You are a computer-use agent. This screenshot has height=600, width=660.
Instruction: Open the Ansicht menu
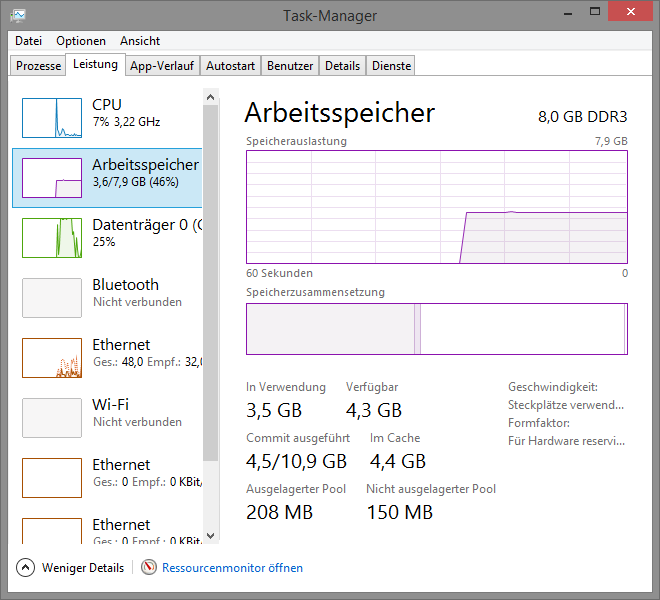140,41
